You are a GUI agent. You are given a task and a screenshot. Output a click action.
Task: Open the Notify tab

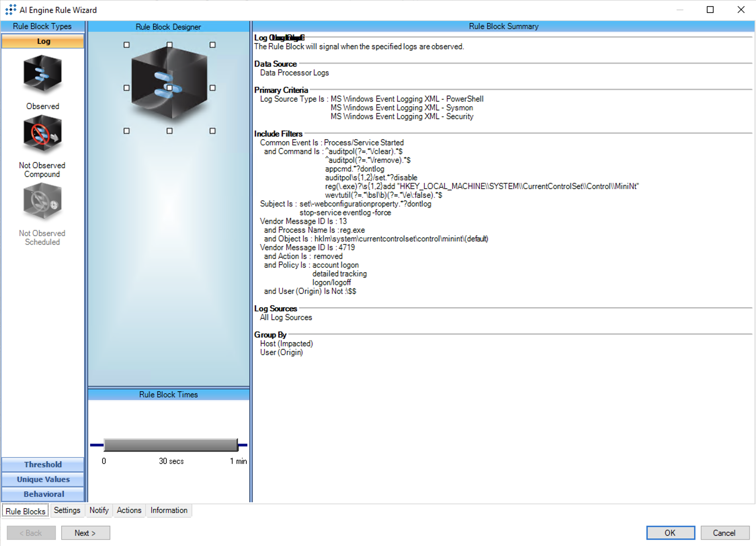pyautogui.click(x=99, y=510)
